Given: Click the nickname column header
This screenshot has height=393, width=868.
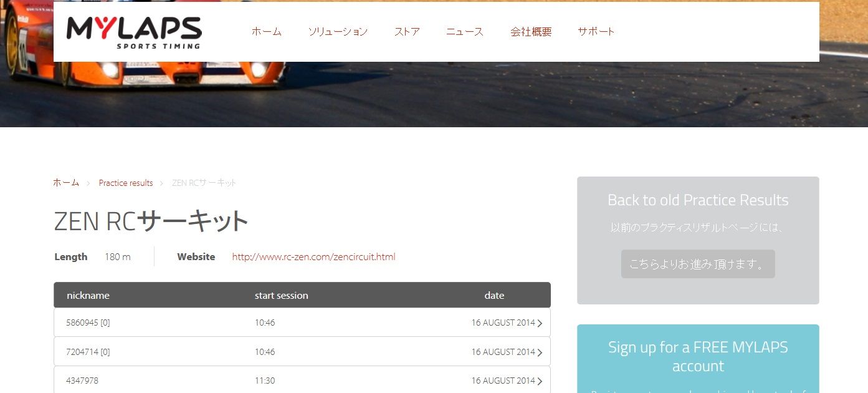Looking at the screenshot, I should tap(88, 295).
